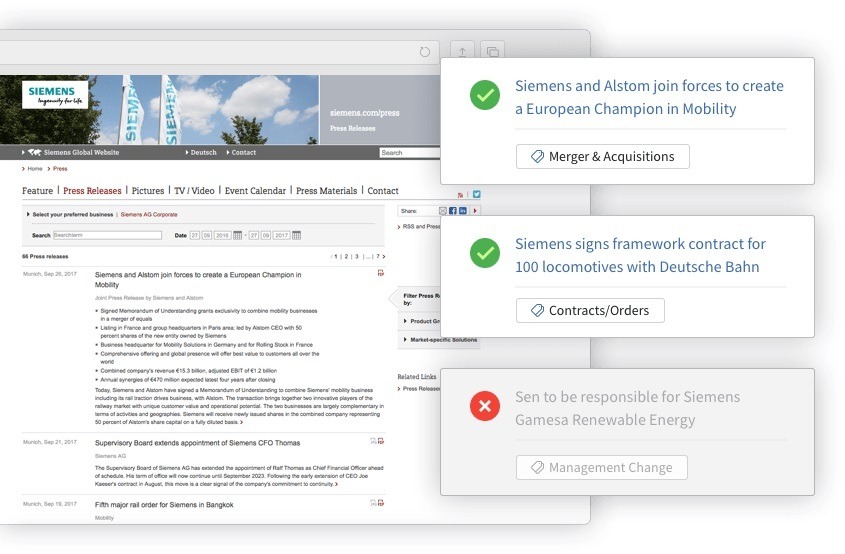Click the browser share upload icon

tap(462, 52)
